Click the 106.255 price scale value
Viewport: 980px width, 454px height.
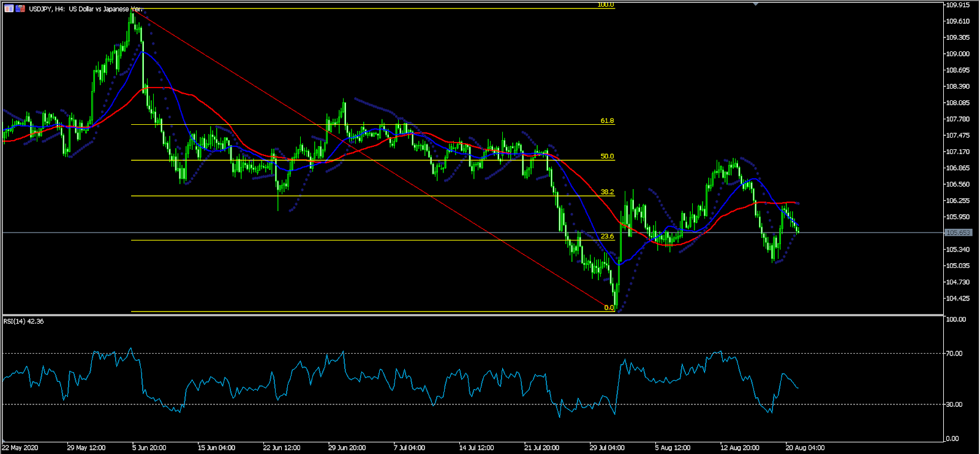(958, 201)
